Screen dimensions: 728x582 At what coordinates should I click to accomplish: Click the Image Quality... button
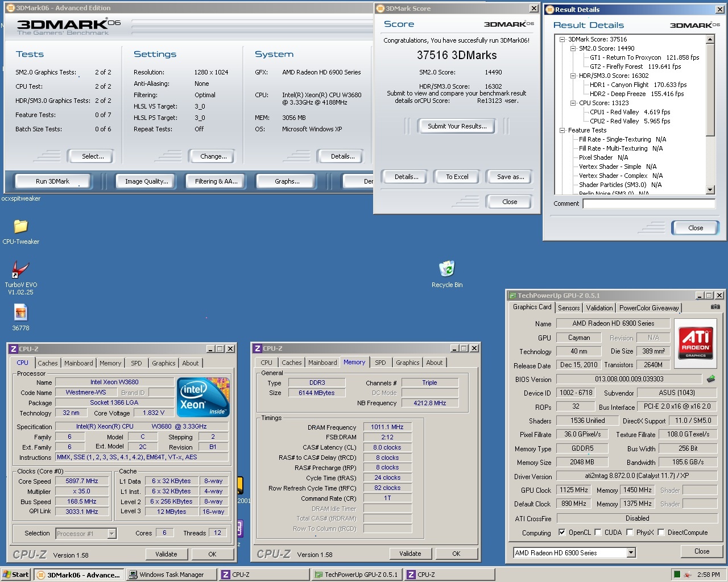(147, 181)
